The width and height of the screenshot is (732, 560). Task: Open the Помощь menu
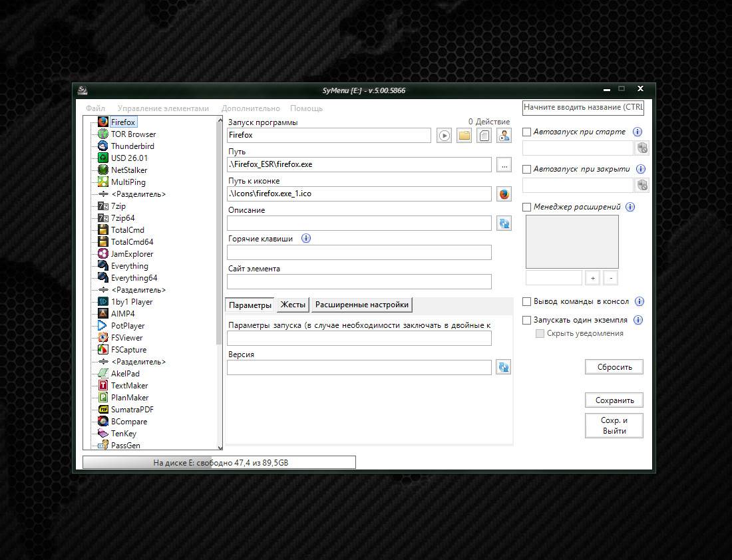tap(306, 108)
